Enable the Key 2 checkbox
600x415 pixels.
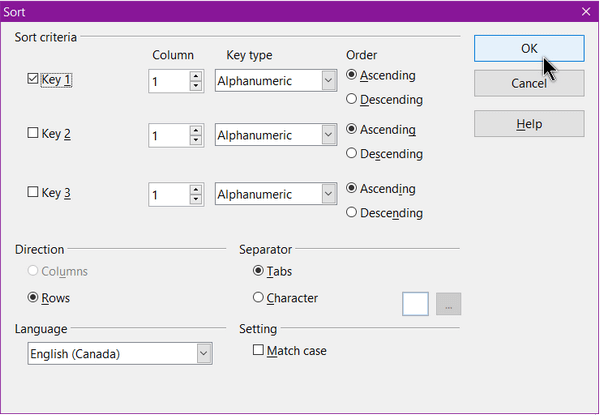point(33,133)
